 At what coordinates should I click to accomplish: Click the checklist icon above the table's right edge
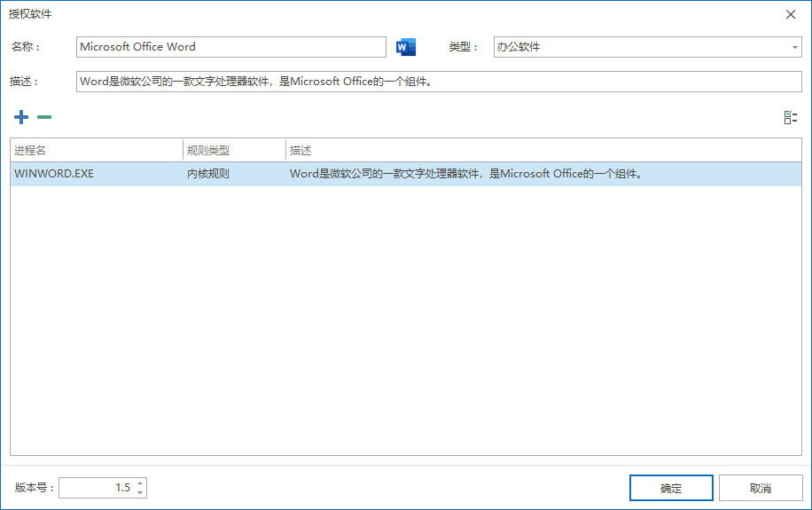tap(791, 118)
